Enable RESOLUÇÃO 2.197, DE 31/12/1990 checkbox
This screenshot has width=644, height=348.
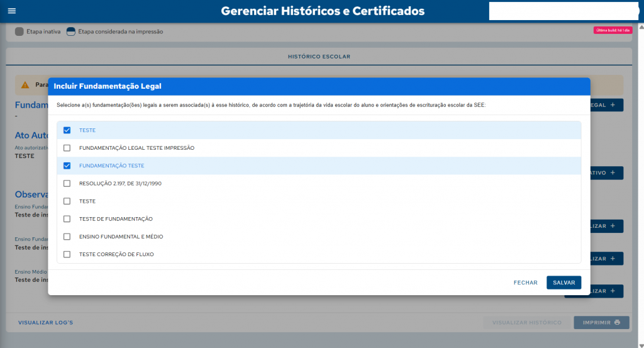pos(67,183)
